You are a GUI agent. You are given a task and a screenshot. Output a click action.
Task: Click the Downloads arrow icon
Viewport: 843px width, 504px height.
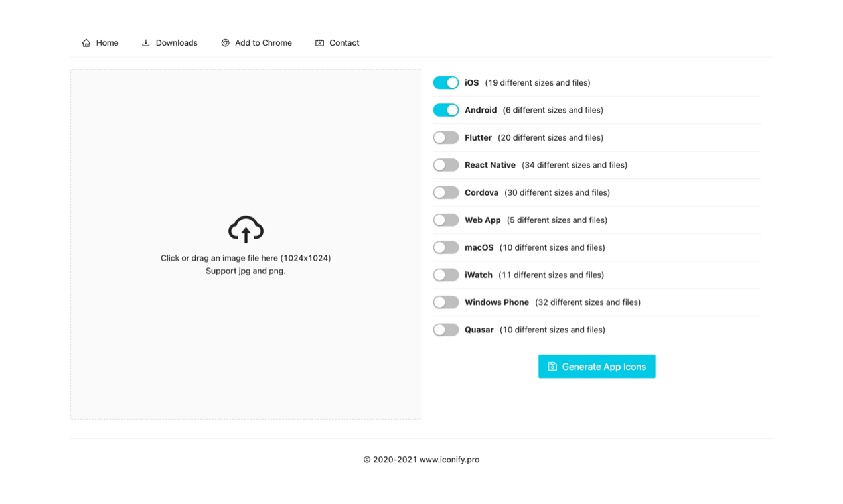(145, 42)
